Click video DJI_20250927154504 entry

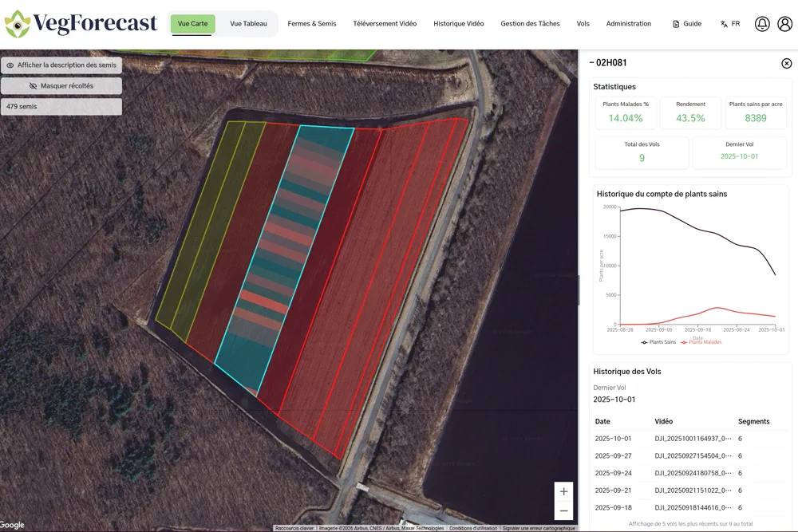pos(693,455)
